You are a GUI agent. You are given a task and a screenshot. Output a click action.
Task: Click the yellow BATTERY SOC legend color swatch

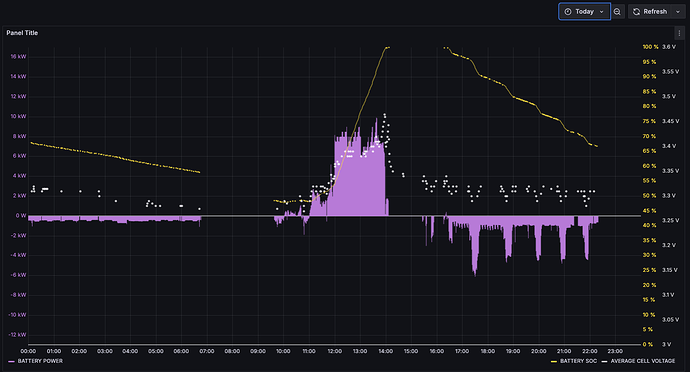[x=554, y=361]
